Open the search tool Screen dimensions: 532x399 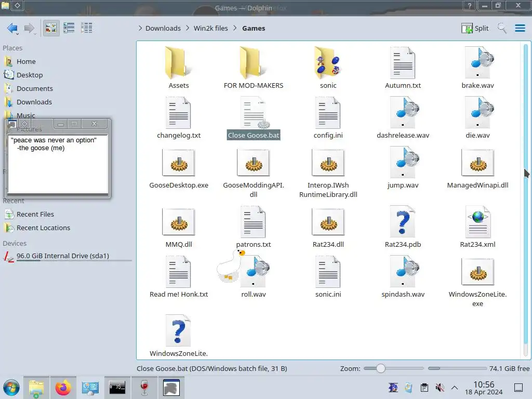click(502, 28)
